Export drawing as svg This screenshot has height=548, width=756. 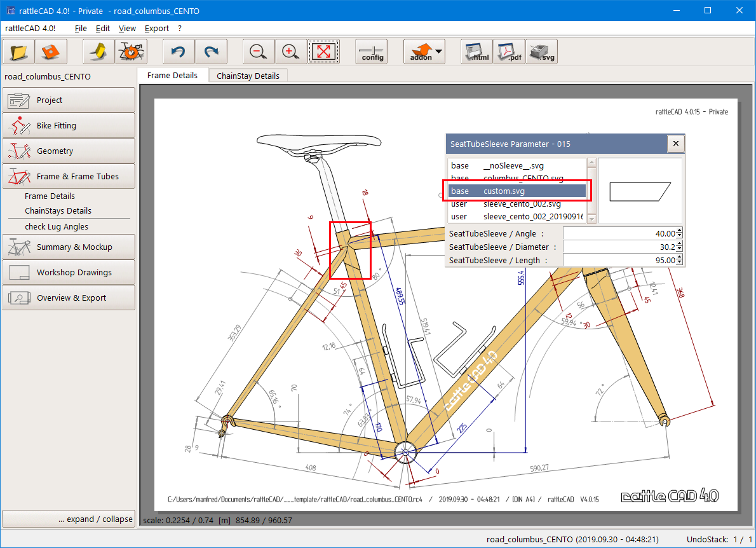(541, 51)
